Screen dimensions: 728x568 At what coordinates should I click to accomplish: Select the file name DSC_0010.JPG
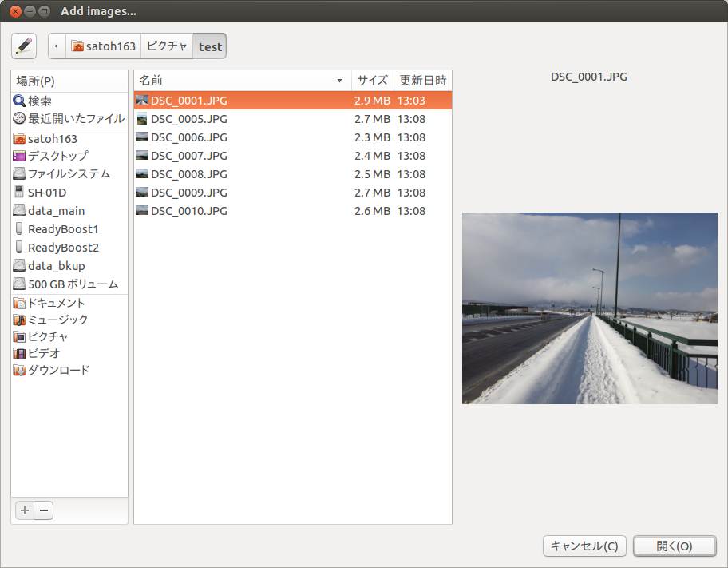click(189, 211)
